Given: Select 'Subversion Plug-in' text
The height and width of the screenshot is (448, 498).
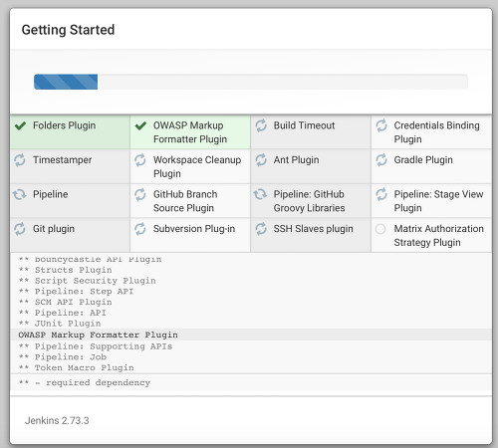Looking at the screenshot, I should (194, 229).
